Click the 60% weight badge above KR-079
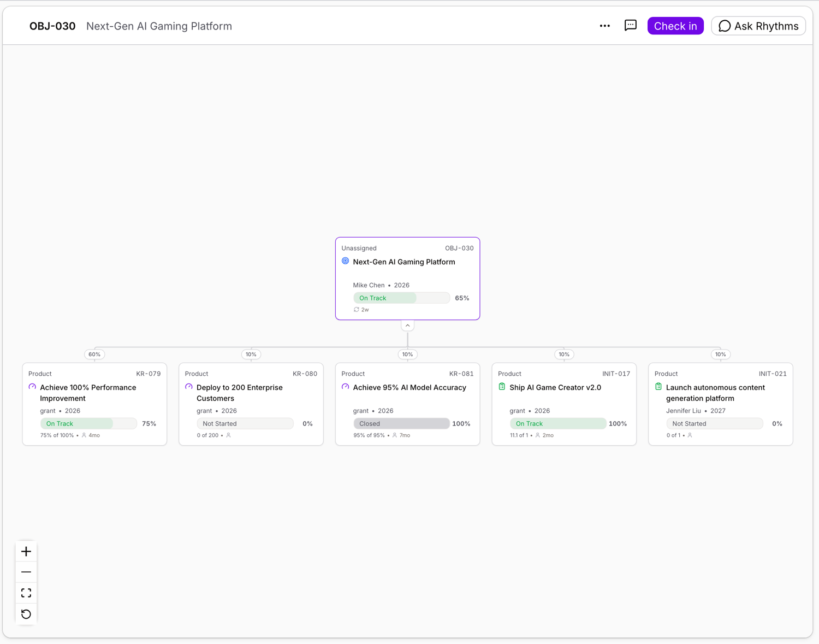819x644 pixels. [x=94, y=355]
